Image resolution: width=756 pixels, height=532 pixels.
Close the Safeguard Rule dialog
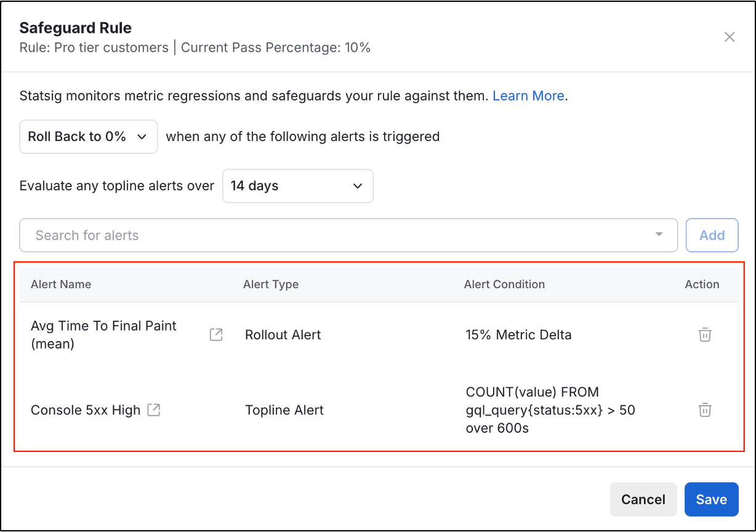pos(730,37)
